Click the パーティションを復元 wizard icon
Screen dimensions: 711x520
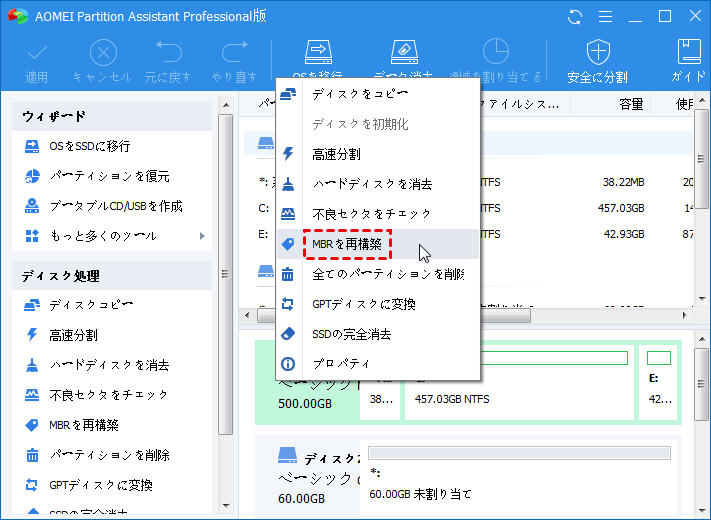(x=32, y=176)
